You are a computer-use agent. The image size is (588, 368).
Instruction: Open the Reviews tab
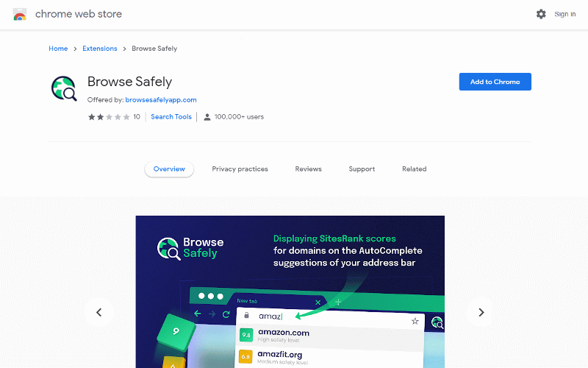(308, 169)
